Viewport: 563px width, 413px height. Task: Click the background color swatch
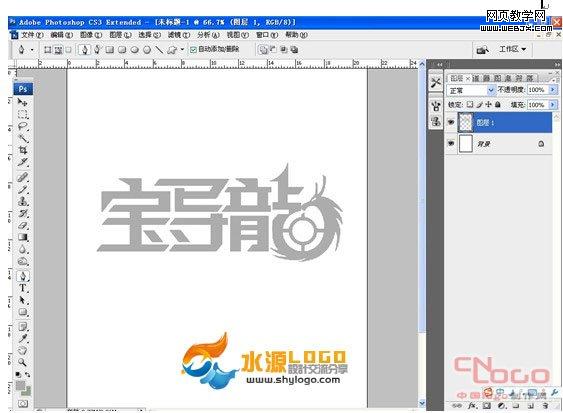pos(27,391)
